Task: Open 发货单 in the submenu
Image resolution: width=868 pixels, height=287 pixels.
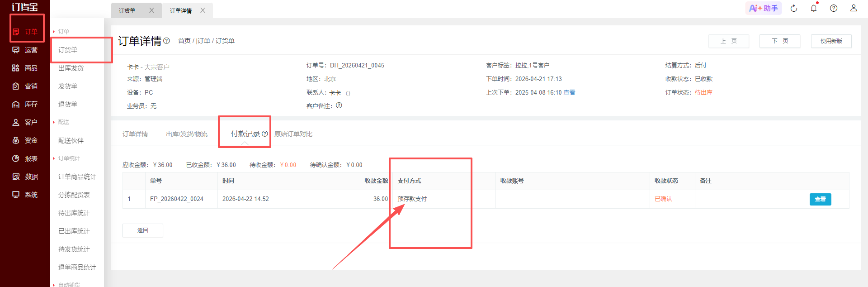Action: (x=68, y=86)
